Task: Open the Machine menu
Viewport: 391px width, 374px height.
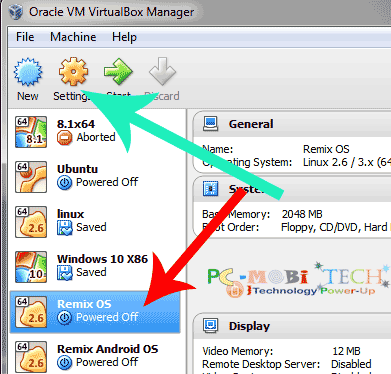Action: 73,37
